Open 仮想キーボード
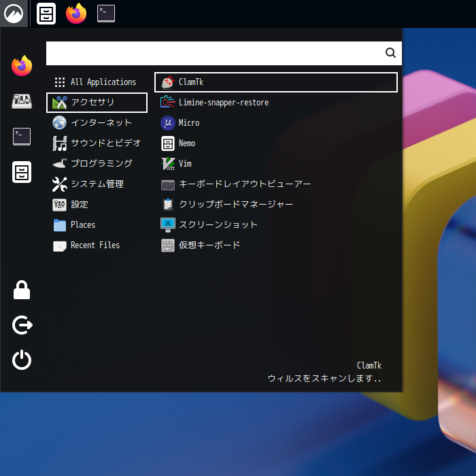This screenshot has width=476, height=476. coord(276,245)
